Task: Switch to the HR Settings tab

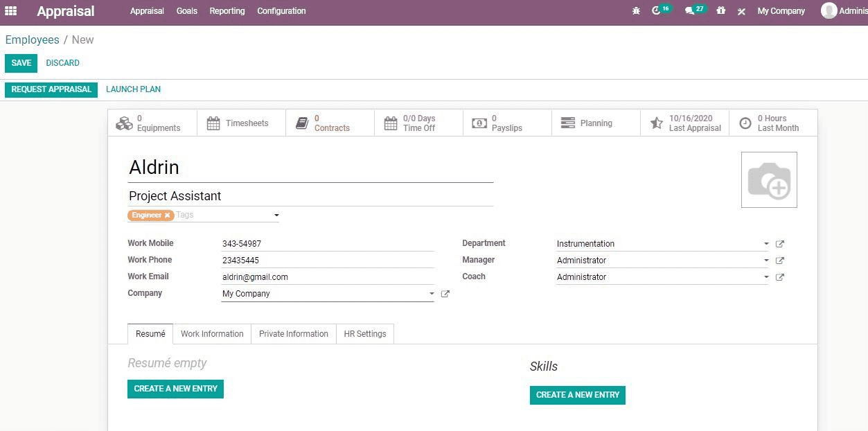Action: coord(365,333)
